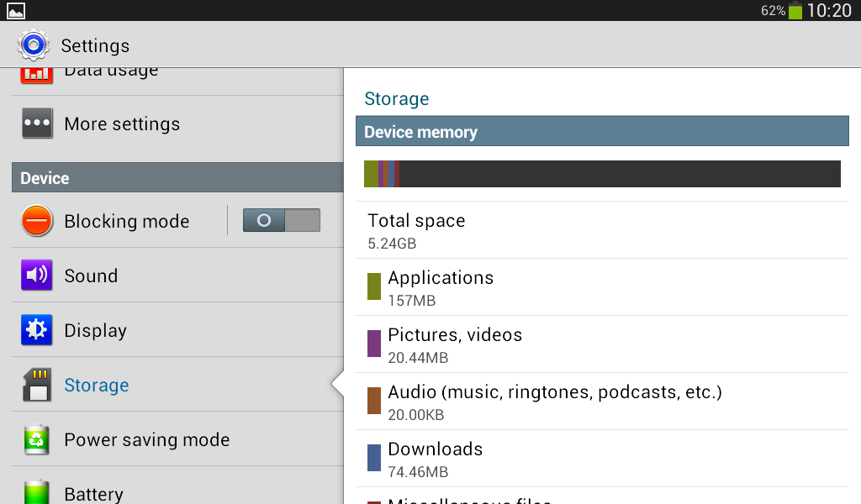
Task: Open the Display settings menu item
Action: (x=95, y=330)
